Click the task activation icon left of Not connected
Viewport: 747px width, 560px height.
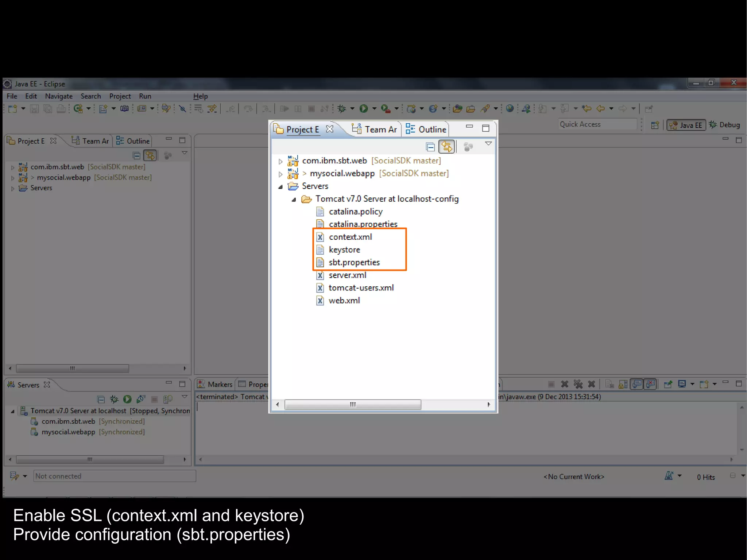pyautogui.click(x=14, y=476)
